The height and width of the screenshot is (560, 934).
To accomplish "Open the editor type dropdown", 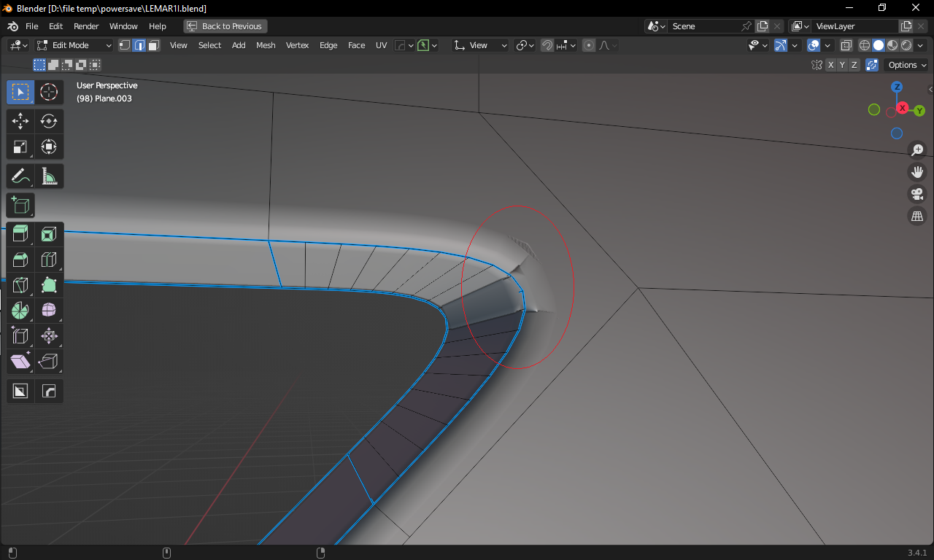I will (19, 45).
